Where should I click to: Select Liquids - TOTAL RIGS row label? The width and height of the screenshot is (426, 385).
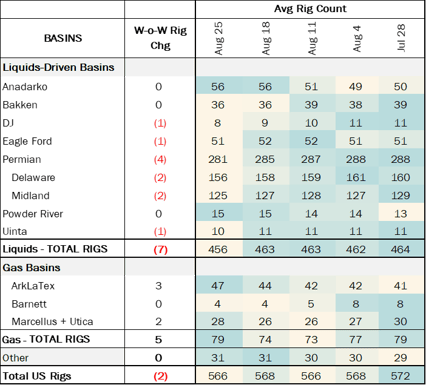55,249
